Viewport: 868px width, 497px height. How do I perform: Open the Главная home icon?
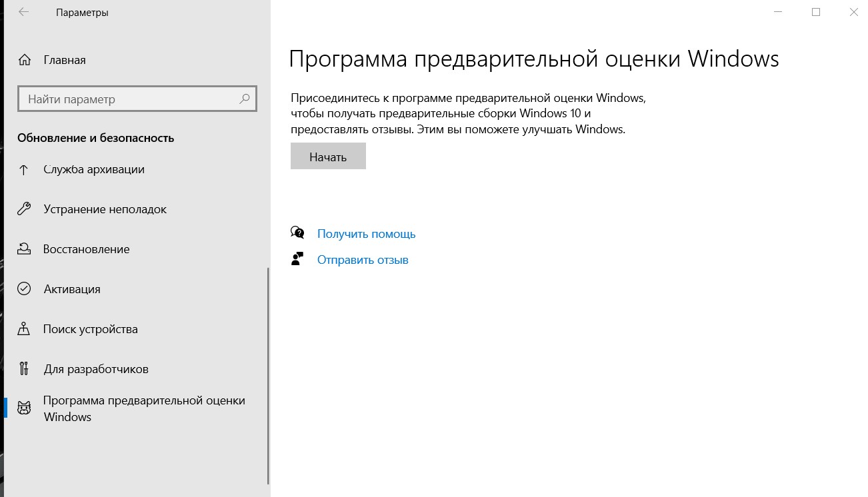(x=24, y=60)
